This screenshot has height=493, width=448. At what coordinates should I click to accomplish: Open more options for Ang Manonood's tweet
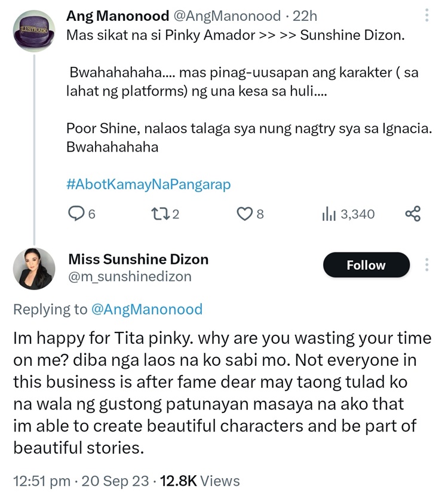pos(426,16)
